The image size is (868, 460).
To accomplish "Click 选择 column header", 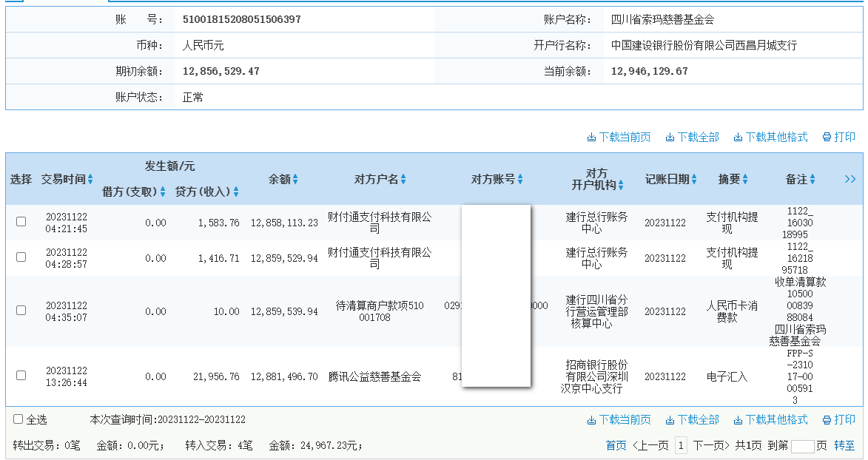I will point(21,180).
